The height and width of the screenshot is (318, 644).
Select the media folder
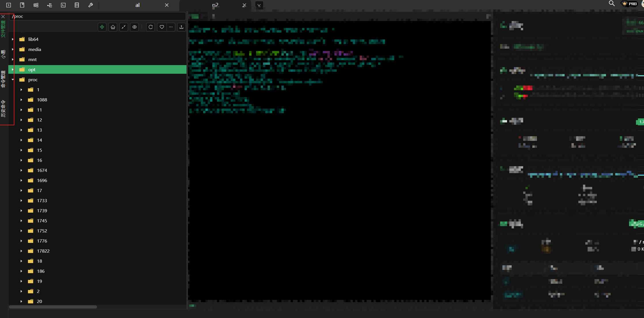pyautogui.click(x=35, y=49)
